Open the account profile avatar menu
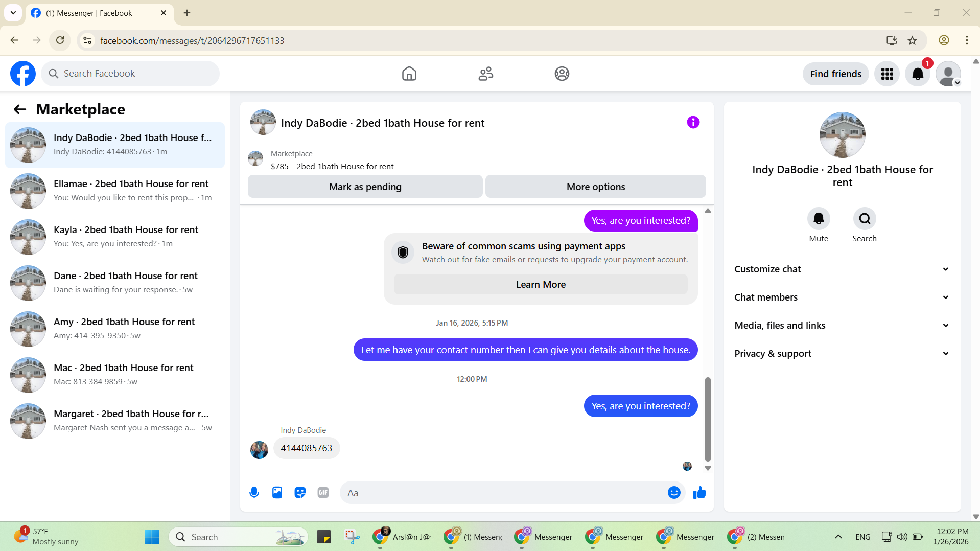The image size is (980, 551). [x=948, y=74]
